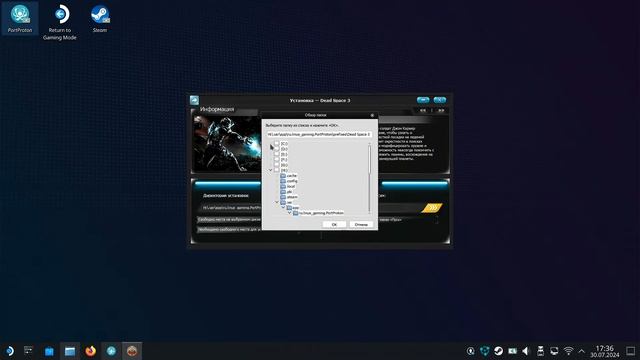Screen dimensions: 640x360
Task: Click the folder path input field in the dialog
Action: [319, 134]
